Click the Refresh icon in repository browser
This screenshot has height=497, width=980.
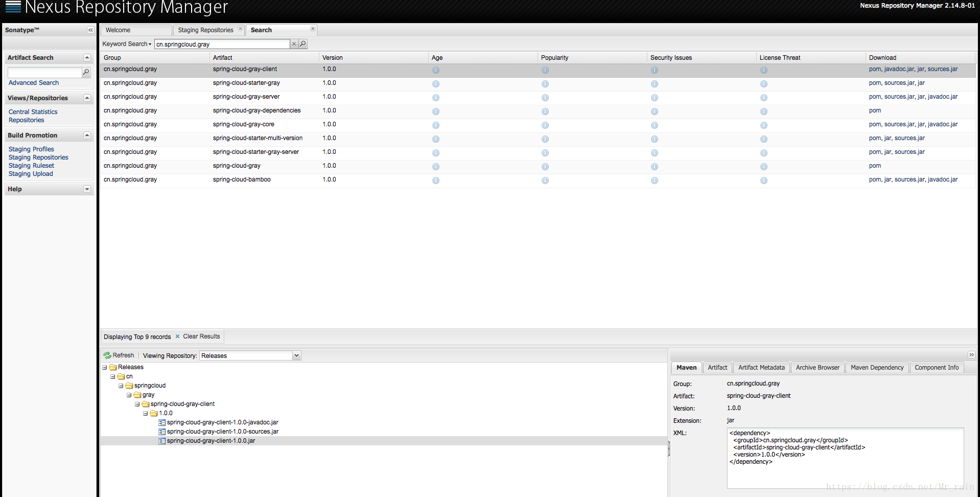coord(107,355)
